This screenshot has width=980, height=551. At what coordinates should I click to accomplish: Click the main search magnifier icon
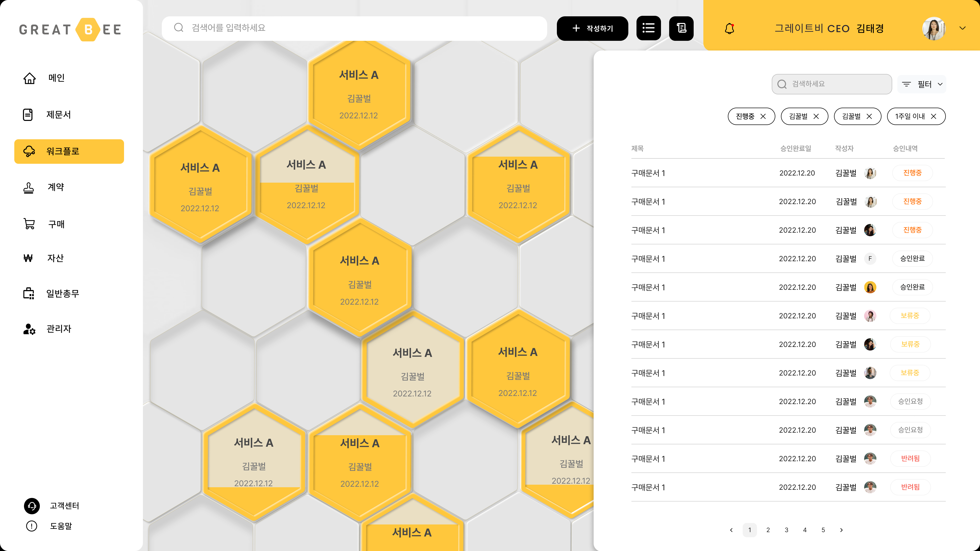[178, 28]
